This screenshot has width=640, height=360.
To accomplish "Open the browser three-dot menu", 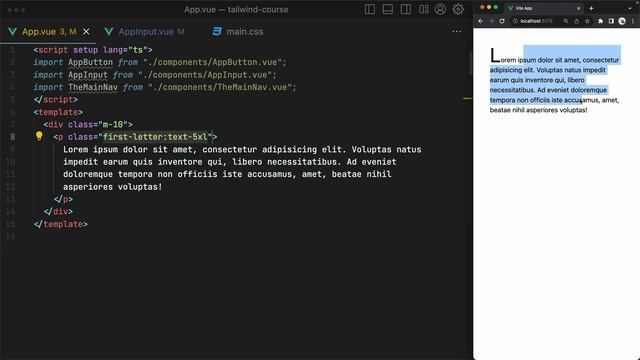I will click(633, 21).
